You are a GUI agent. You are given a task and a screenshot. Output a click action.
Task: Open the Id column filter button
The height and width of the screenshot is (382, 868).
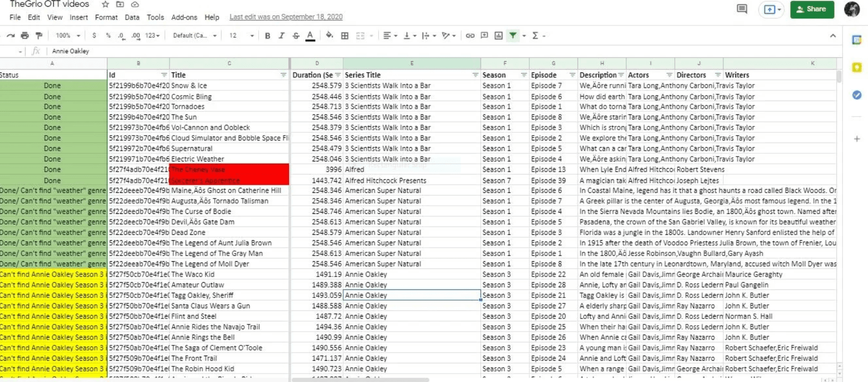(x=164, y=75)
